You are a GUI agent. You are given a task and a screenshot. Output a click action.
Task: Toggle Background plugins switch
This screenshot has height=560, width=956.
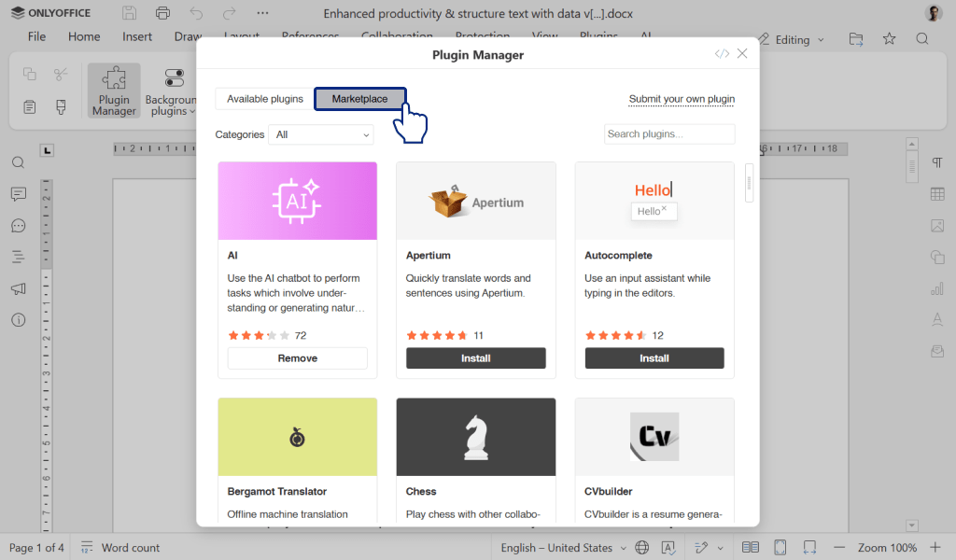175,78
